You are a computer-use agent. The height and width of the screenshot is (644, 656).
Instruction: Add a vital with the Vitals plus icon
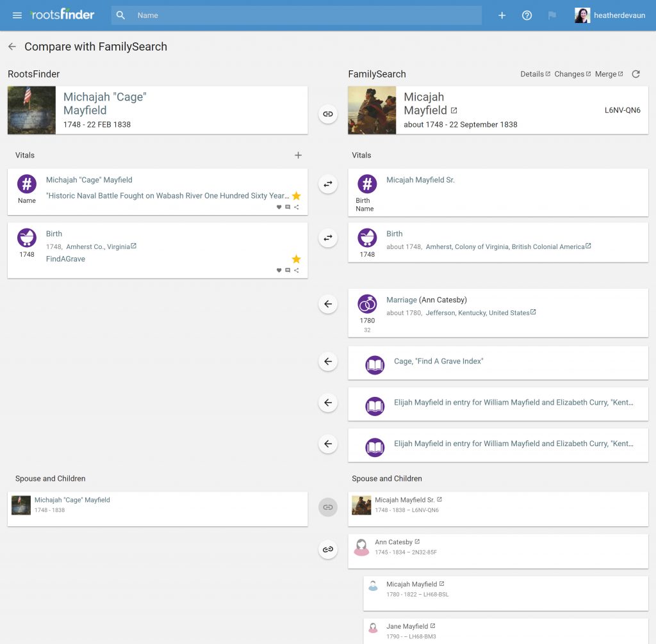click(299, 155)
